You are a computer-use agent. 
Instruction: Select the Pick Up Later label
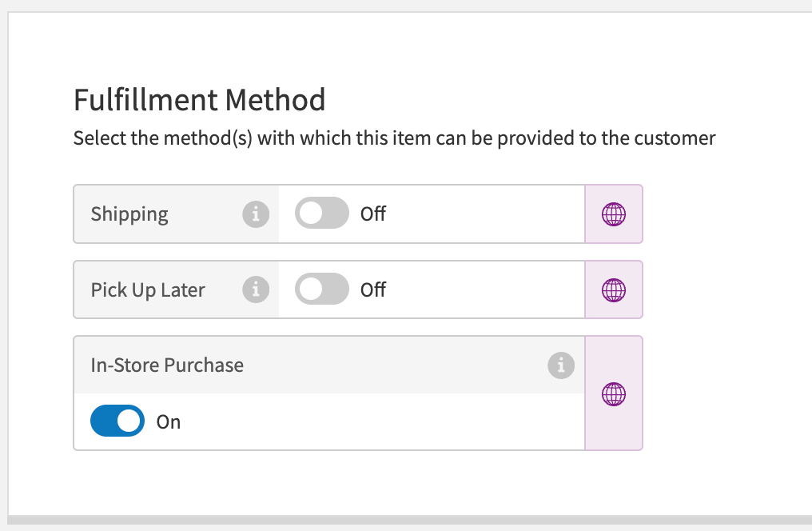click(x=148, y=289)
